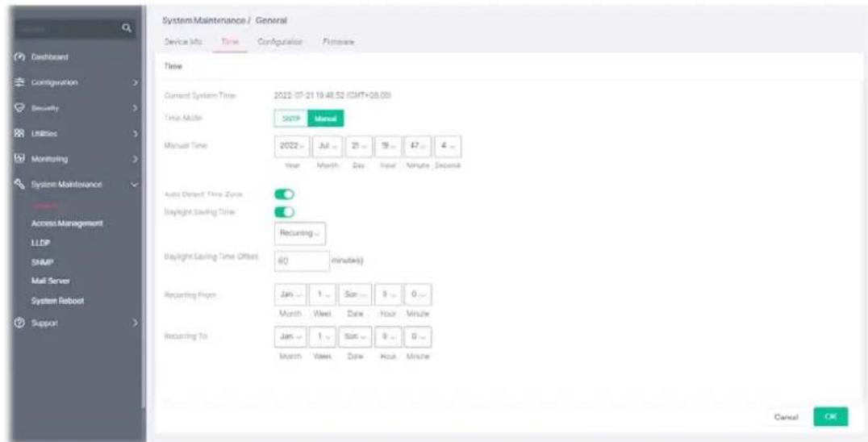Switch to the Configuration tab
868x442 pixels.
[x=279, y=41]
